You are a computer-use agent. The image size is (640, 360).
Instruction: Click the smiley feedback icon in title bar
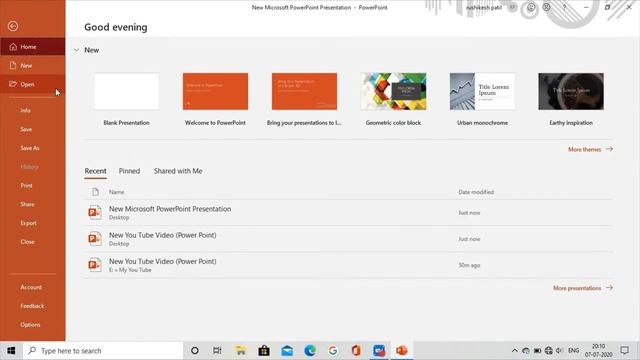point(531,7)
